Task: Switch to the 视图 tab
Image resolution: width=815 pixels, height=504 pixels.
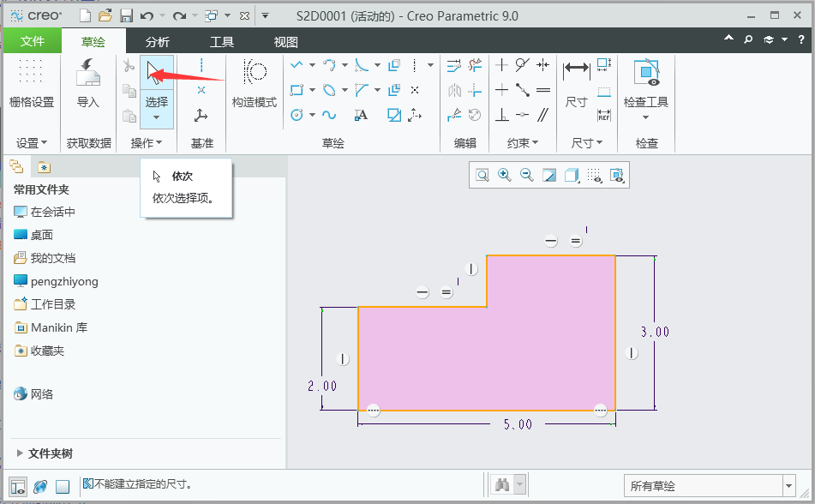Action: (286, 42)
